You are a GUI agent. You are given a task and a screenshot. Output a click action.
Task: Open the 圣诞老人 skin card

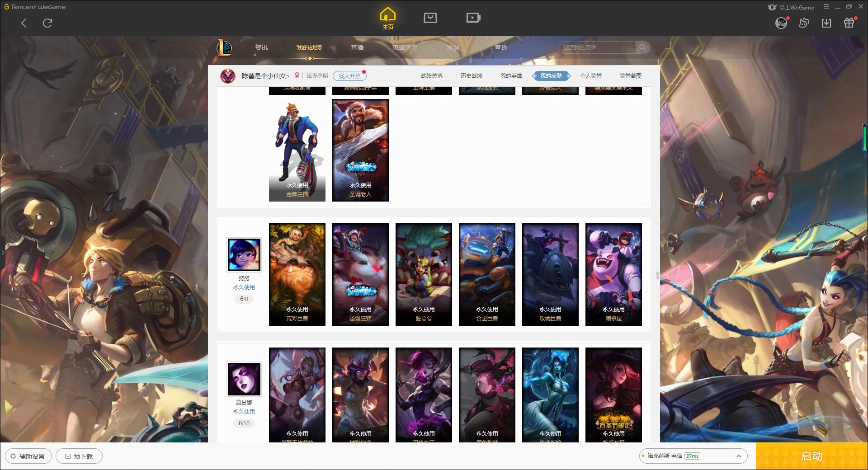(x=360, y=150)
